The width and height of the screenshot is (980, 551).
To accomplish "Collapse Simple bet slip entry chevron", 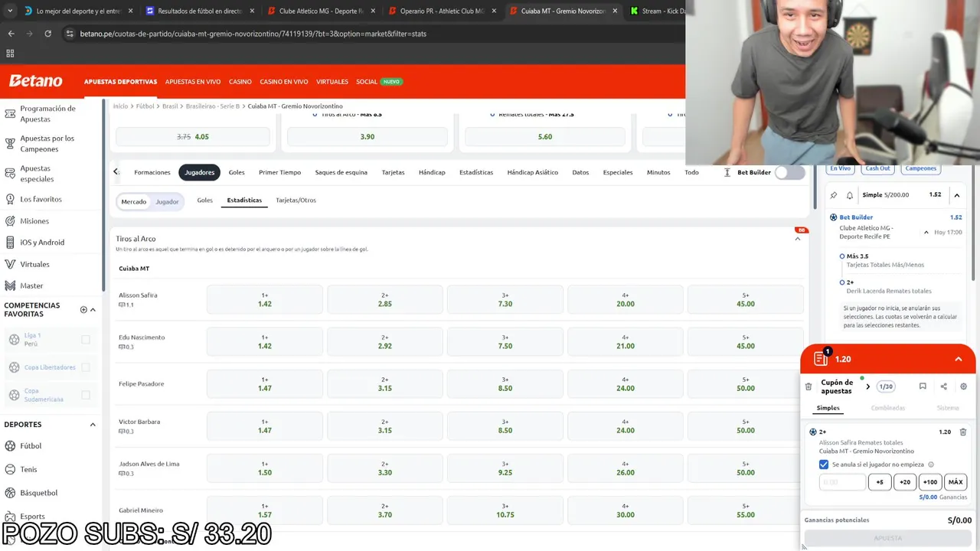I will click(956, 195).
